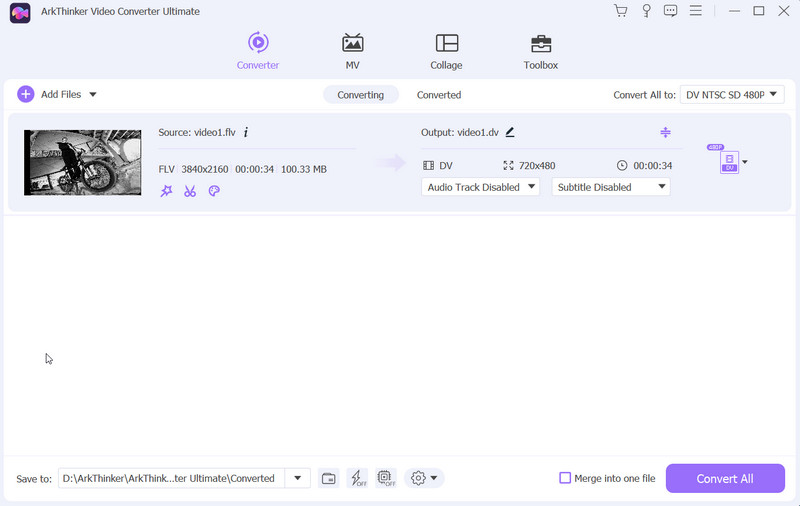
Task: Click the 100.33 MB file size
Action: pos(304,169)
